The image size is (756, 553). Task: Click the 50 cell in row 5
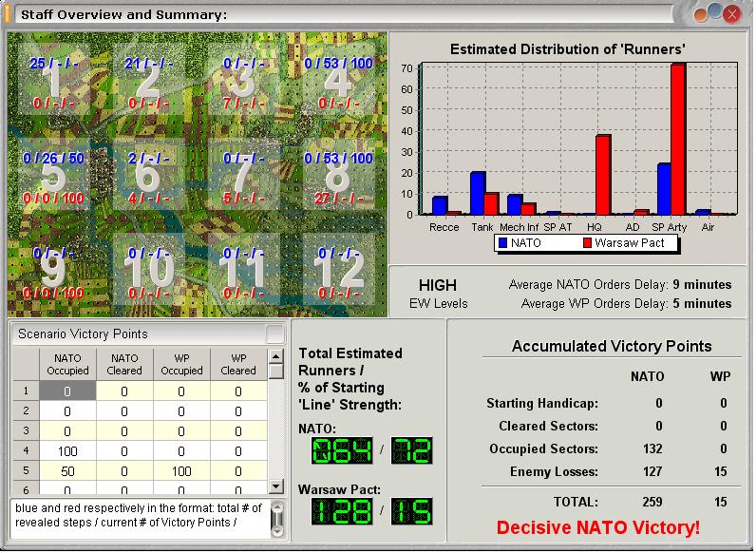[x=67, y=470]
